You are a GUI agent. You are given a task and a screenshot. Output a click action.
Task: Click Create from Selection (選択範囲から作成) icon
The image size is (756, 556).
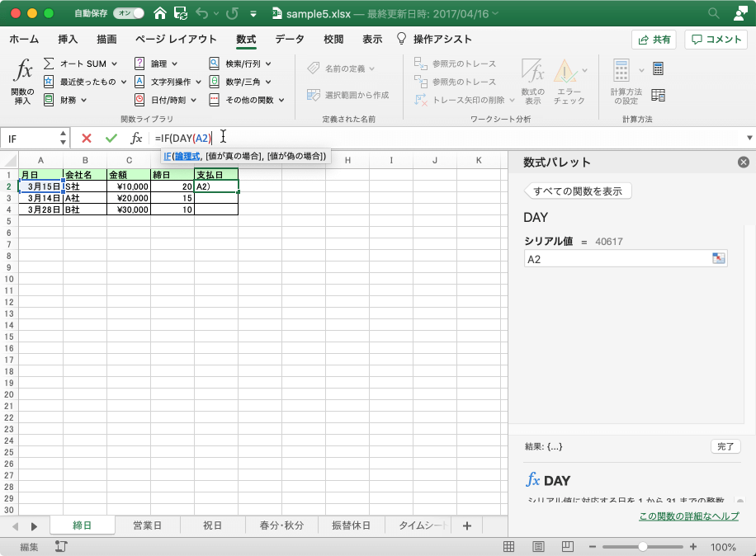(x=314, y=95)
